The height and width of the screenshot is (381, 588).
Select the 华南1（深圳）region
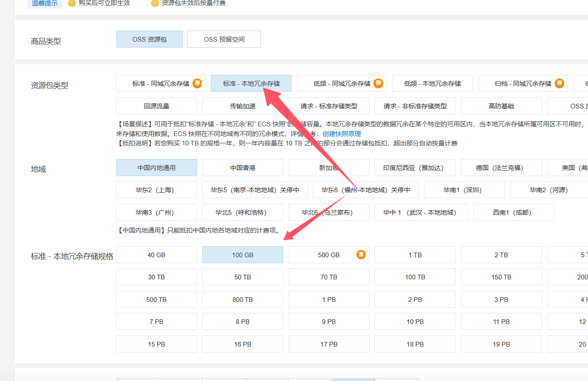pyautogui.click(x=465, y=190)
